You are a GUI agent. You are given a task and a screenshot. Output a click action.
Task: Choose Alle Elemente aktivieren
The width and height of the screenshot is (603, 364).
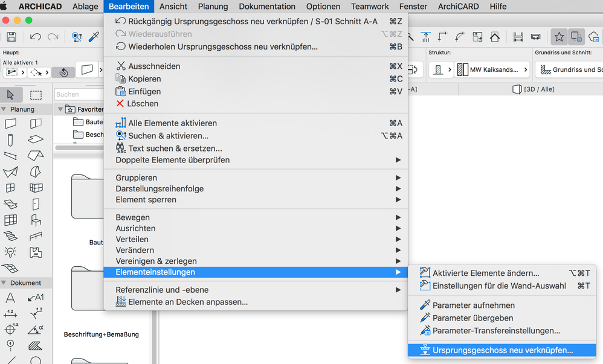[x=256, y=123]
